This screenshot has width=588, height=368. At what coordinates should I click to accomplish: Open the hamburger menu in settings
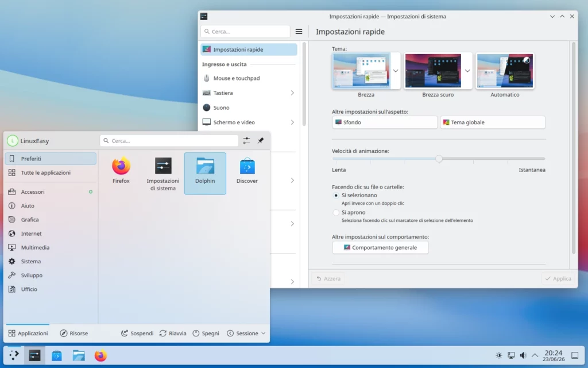coord(299,32)
